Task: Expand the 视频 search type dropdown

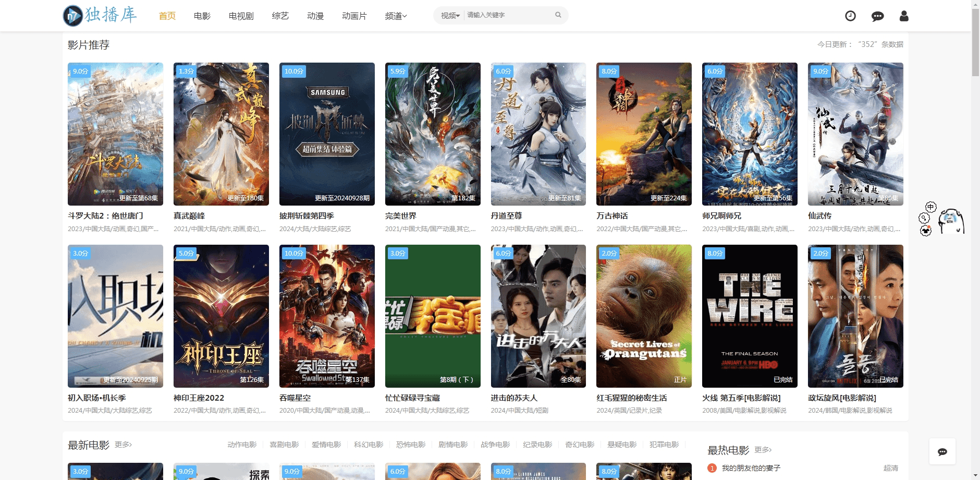Action: 450,16
